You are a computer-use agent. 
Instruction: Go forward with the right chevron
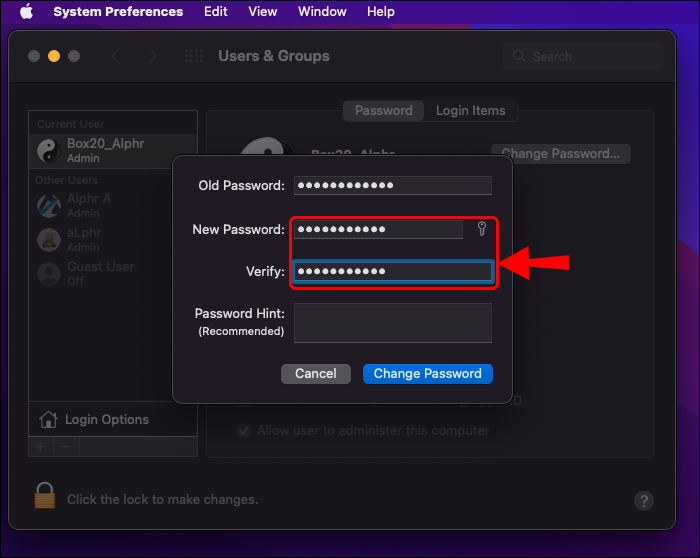[152, 57]
